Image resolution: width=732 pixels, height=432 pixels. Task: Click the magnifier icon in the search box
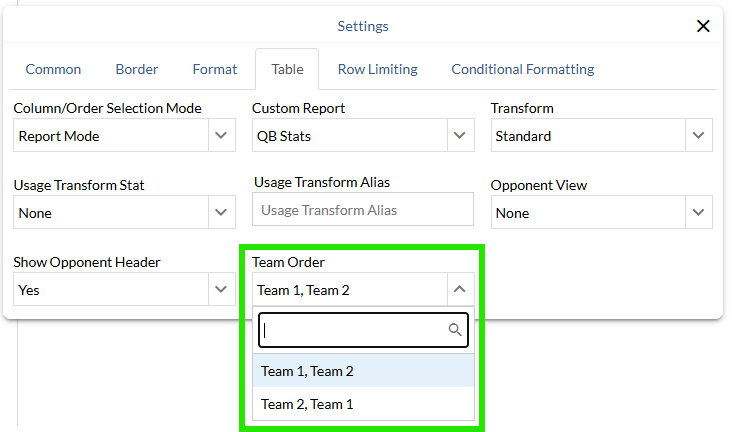455,330
